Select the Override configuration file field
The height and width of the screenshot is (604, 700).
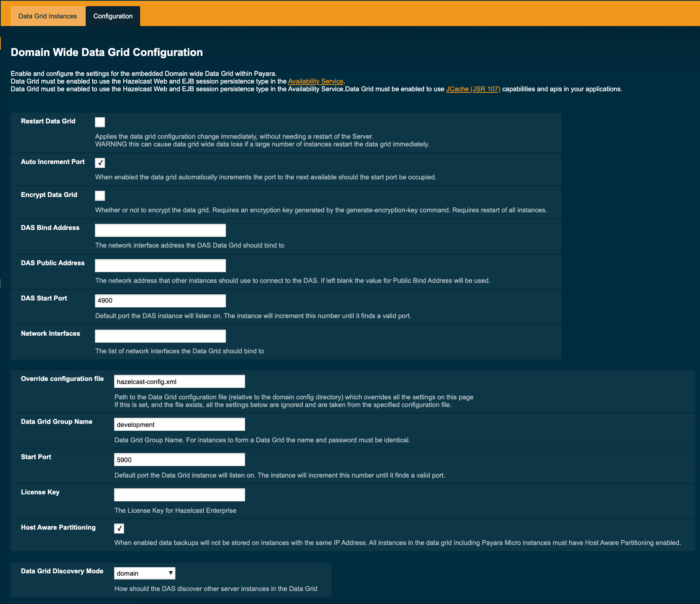(x=179, y=381)
